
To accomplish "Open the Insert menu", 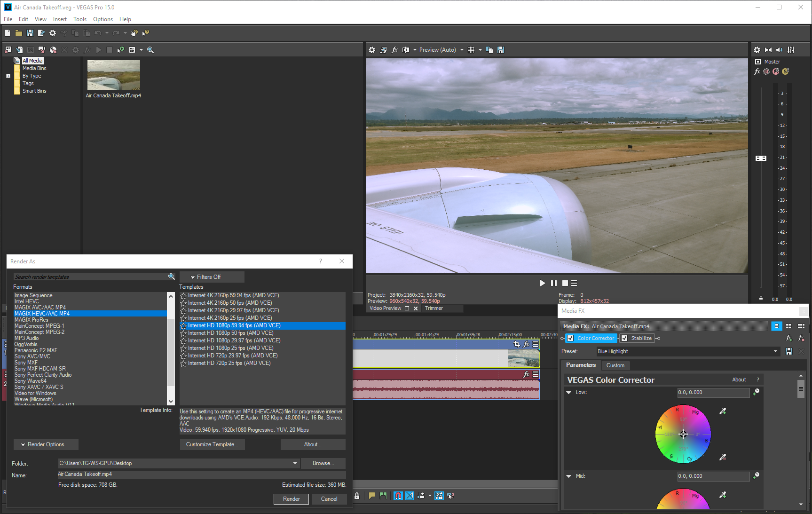I will [60, 19].
